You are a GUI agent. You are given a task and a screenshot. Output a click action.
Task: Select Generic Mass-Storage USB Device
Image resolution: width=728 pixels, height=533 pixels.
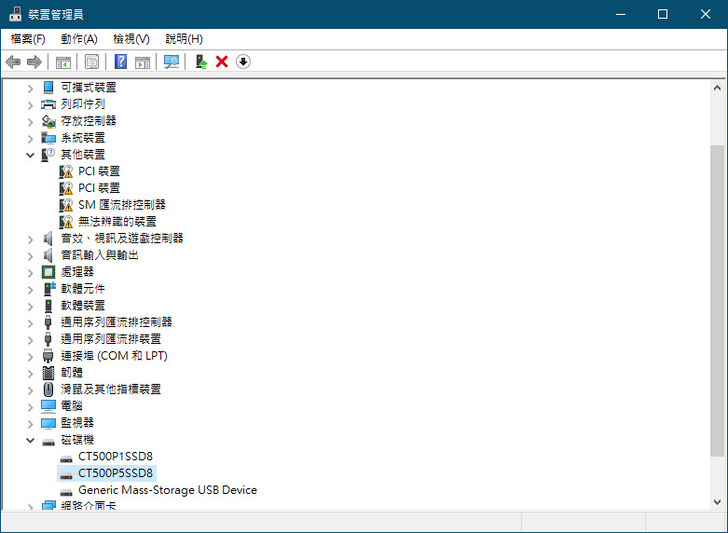[168, 490]
